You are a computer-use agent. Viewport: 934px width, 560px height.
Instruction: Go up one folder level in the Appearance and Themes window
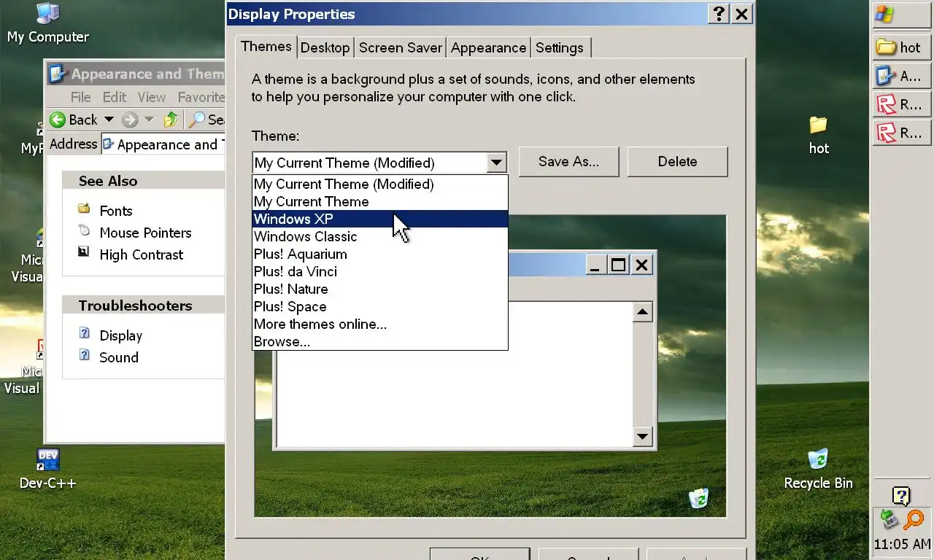click(171, 120)
